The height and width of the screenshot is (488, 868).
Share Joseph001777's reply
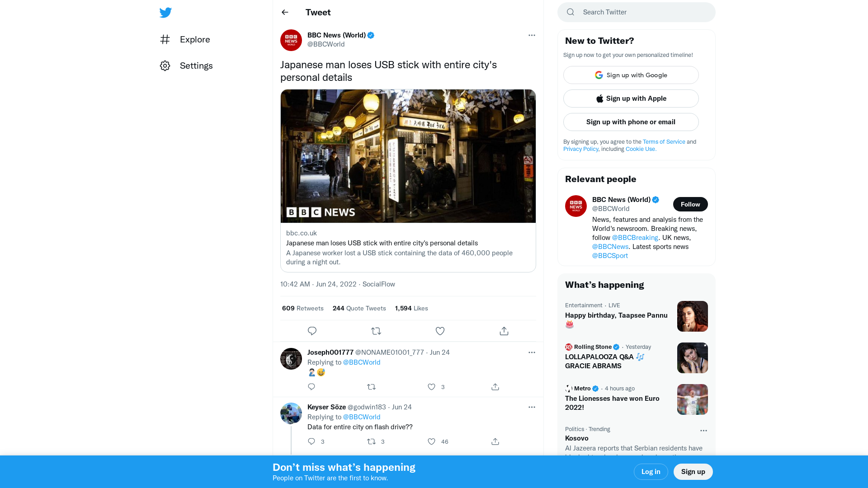[x=495, y=387]
